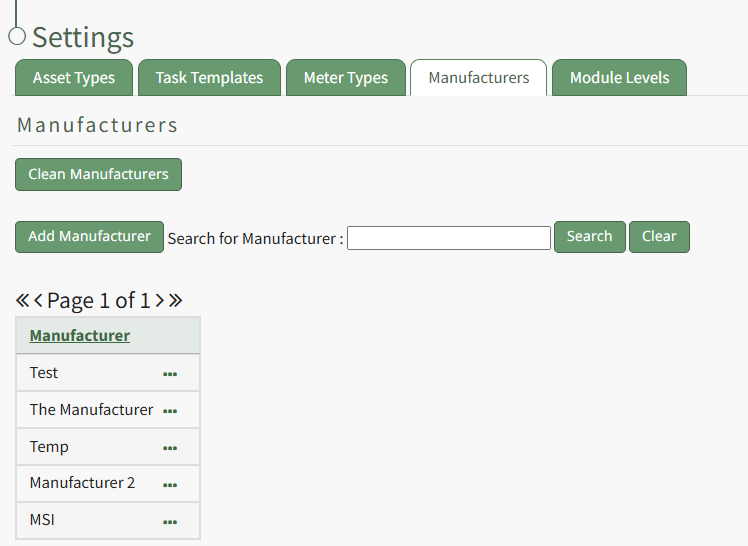
Task: Click the Search button
Action: tap(589, 237)
